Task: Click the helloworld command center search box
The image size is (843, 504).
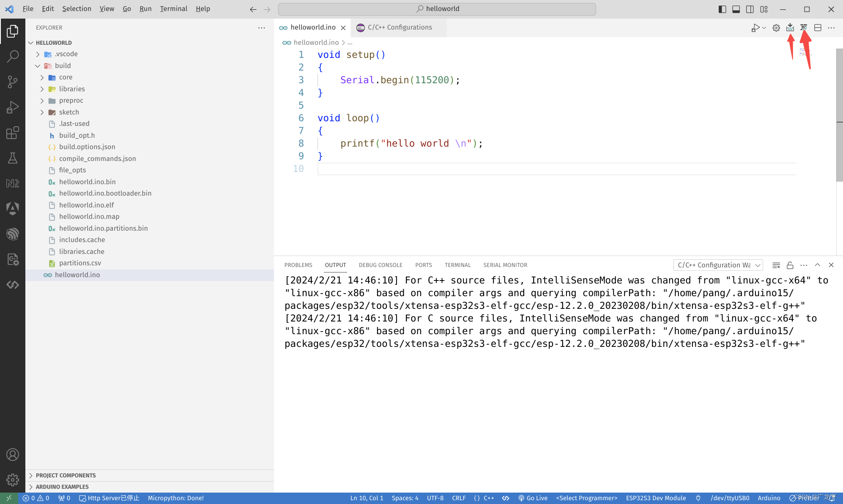Action: pos(437,8)
